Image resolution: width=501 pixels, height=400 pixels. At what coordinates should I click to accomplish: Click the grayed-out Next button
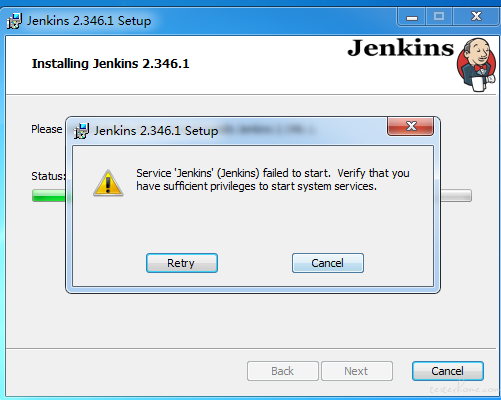click(x=357, y=371)
